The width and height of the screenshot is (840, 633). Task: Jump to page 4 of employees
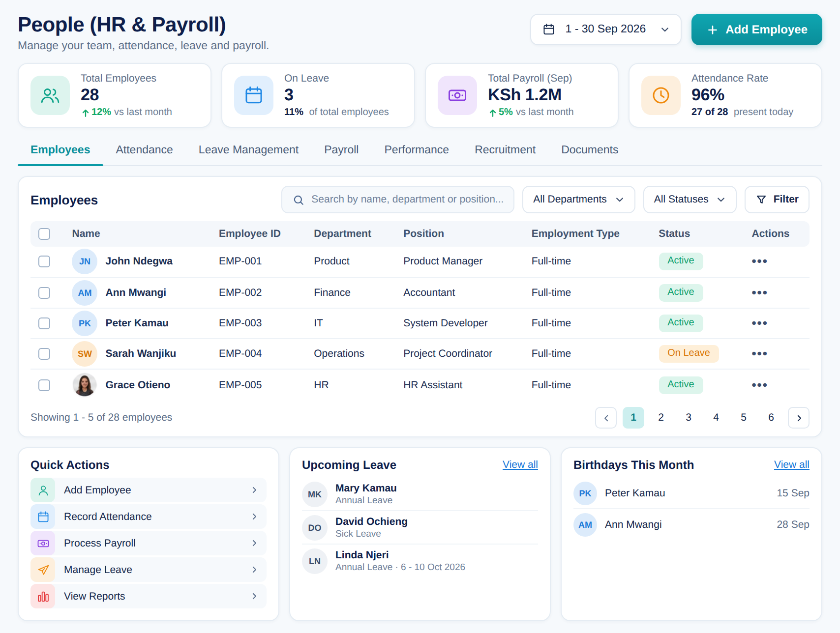716,418
